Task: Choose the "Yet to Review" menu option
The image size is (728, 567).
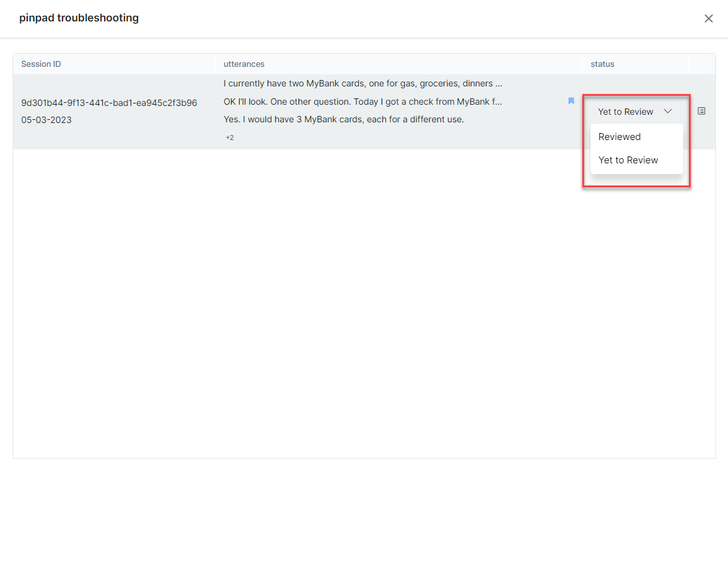Action: coord(628,160)
